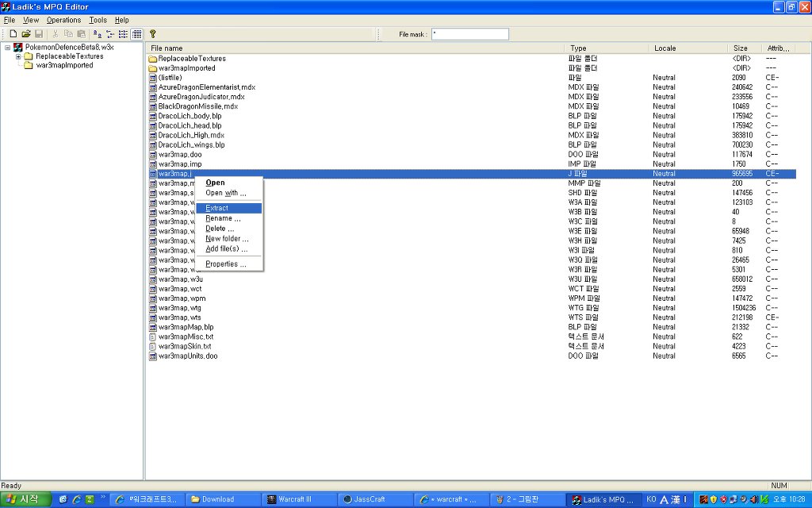Sort by the Locale column header
812x508 pixels.
[x=688, y=48]
